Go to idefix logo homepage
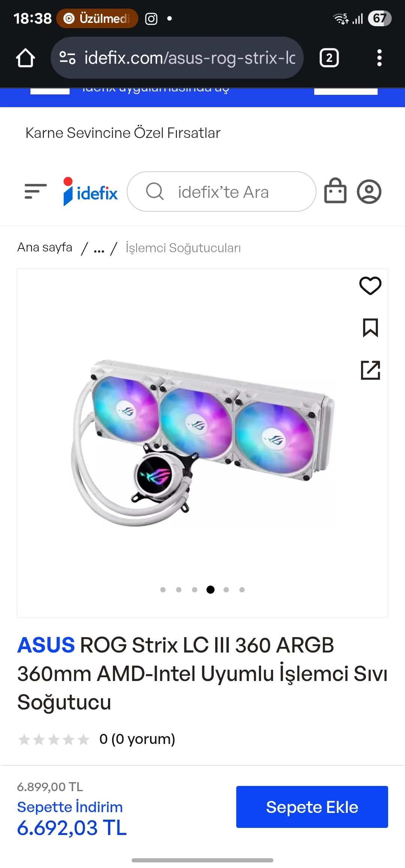 click(90, 192)
